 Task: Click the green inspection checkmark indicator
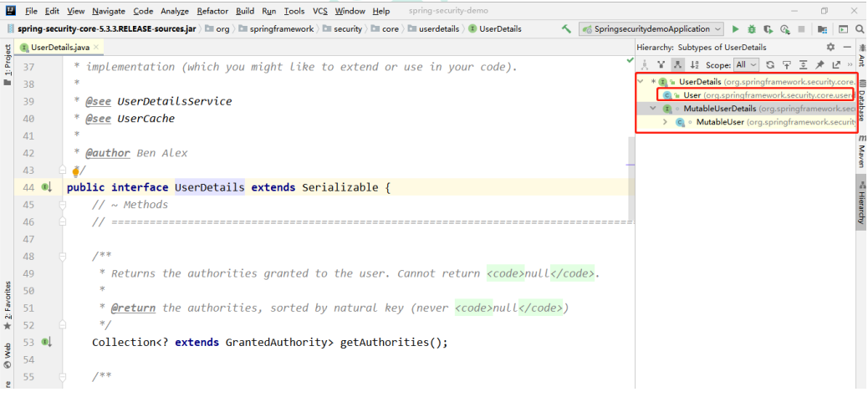(x=630, y=59)
